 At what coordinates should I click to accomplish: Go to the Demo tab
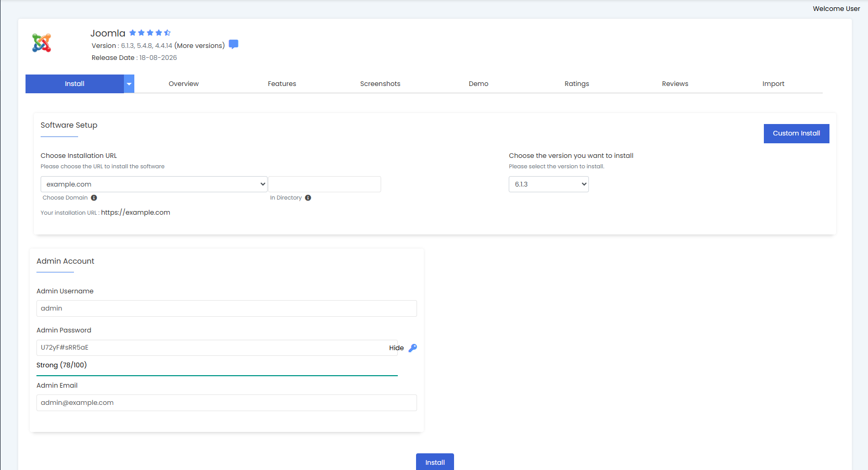click(479, 84)
